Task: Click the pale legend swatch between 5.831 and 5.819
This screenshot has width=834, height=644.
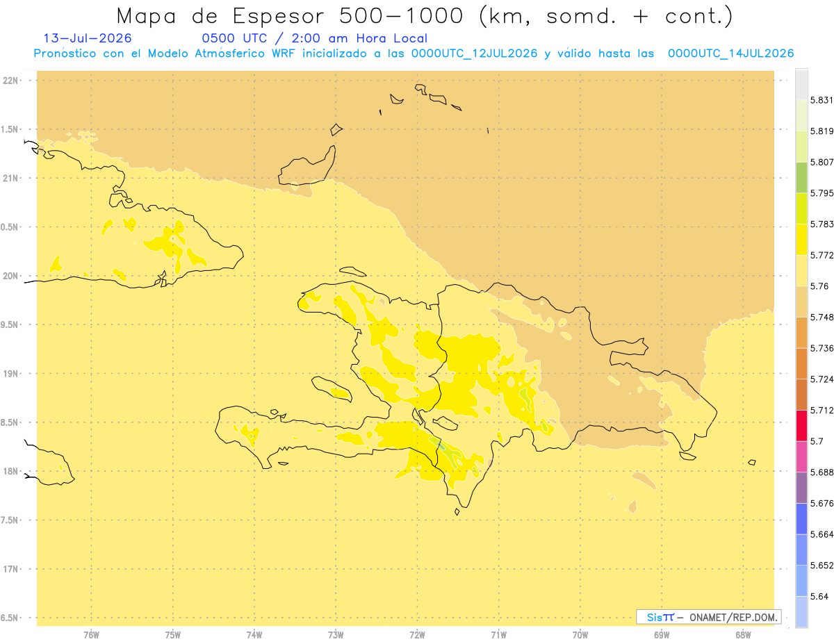Action: [x=801, y=115]
